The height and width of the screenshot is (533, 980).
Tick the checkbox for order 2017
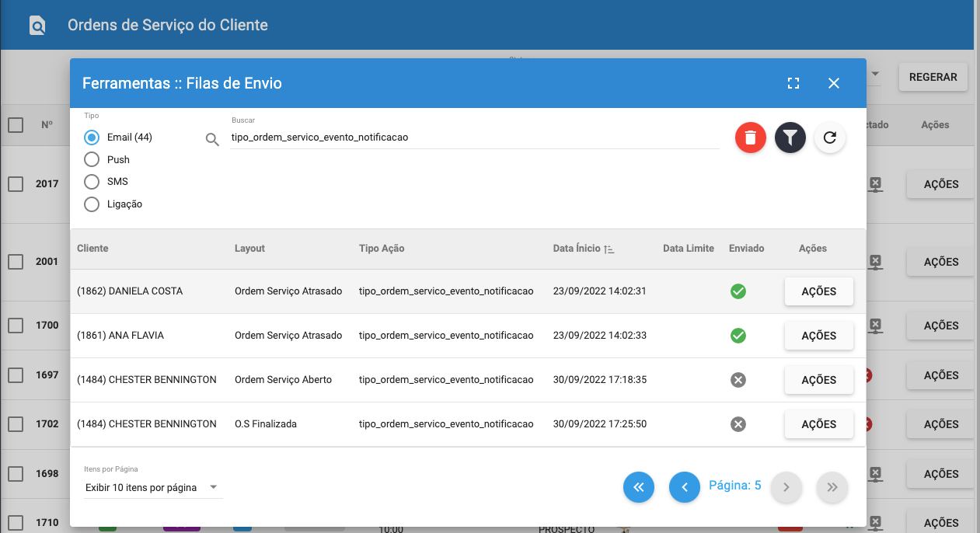(x=16, y=184)
